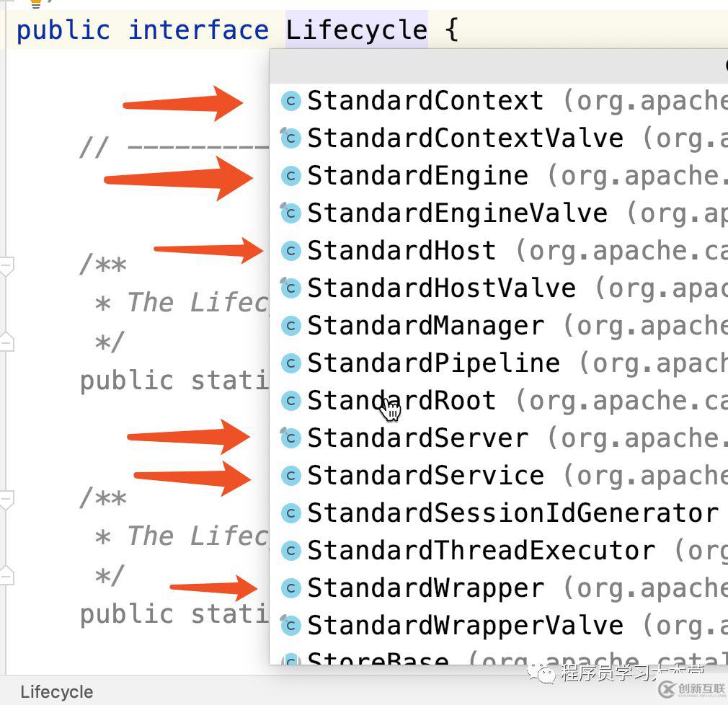Click the class icon beside StandardWrapper

(290, 588)
